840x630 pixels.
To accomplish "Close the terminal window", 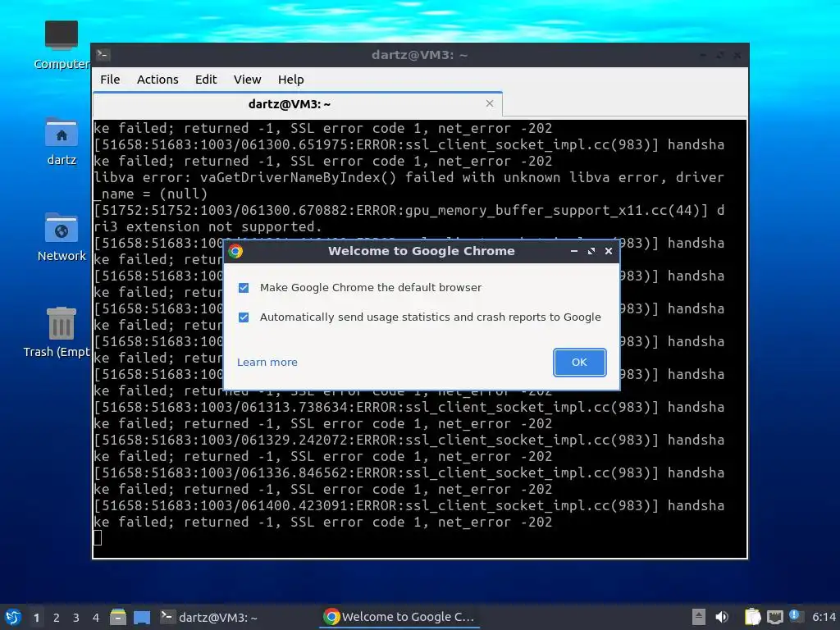I will pos(737,55).
